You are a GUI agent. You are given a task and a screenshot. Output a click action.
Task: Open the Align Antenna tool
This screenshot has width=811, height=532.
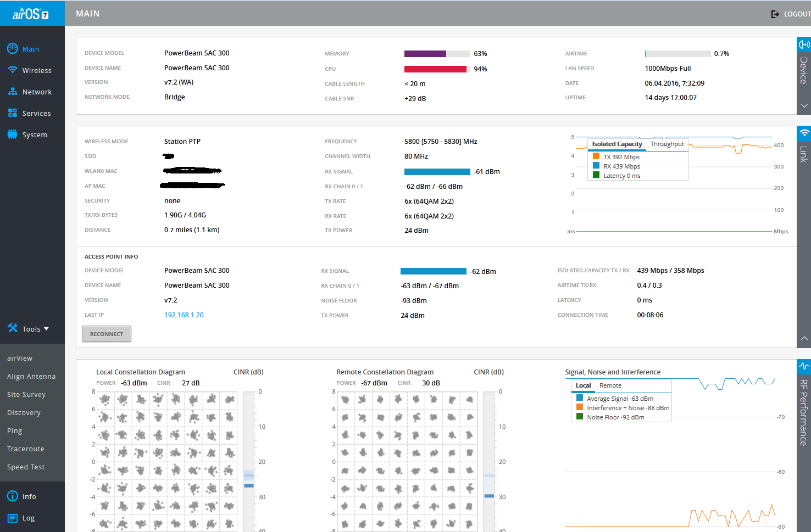[x=31, y=376]
